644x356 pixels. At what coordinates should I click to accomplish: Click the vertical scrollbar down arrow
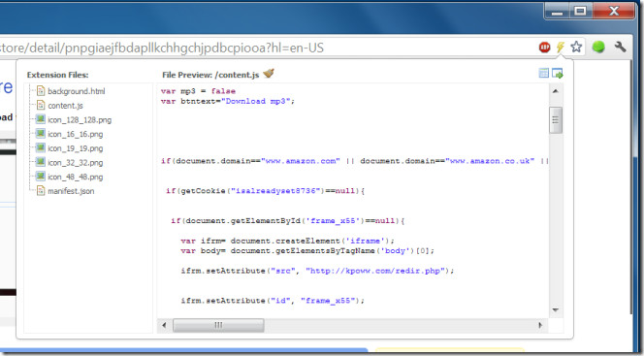click(556, 310)
